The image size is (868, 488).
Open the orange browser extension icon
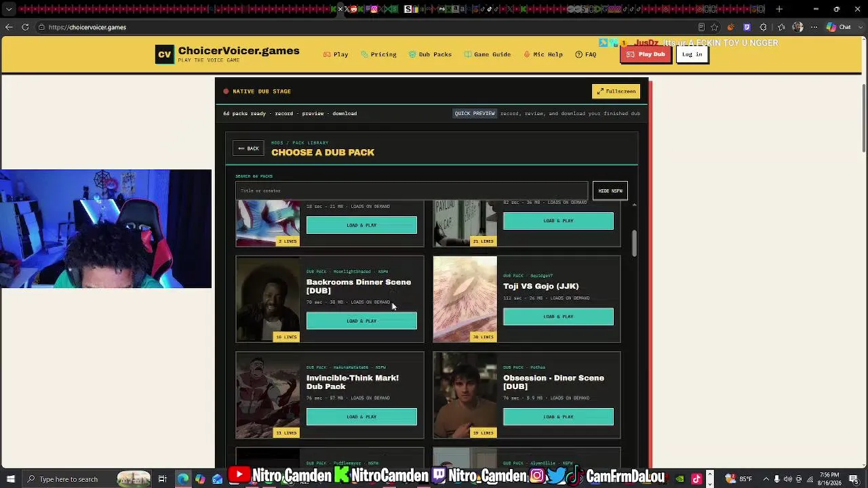coord(730,28)
